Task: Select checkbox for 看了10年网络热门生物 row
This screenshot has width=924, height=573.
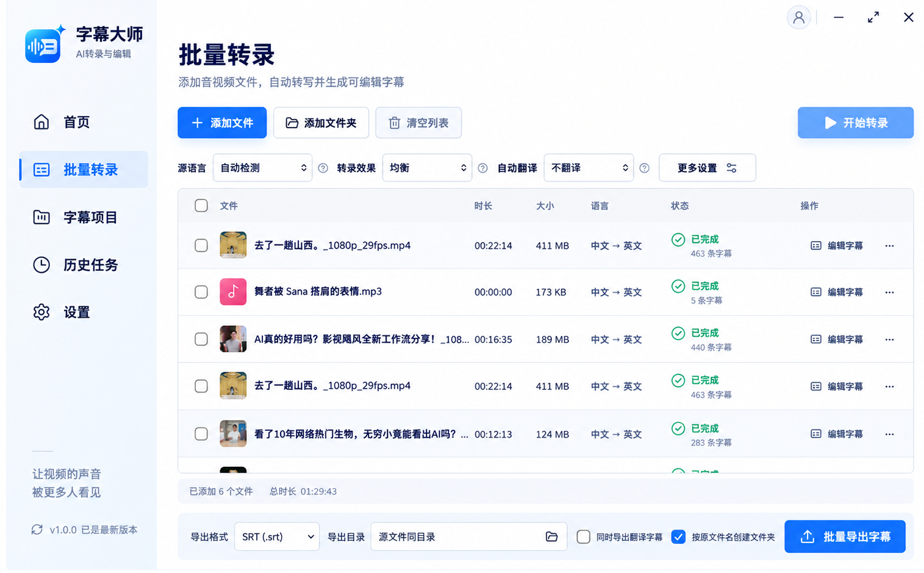Action: tap(201, 434)
